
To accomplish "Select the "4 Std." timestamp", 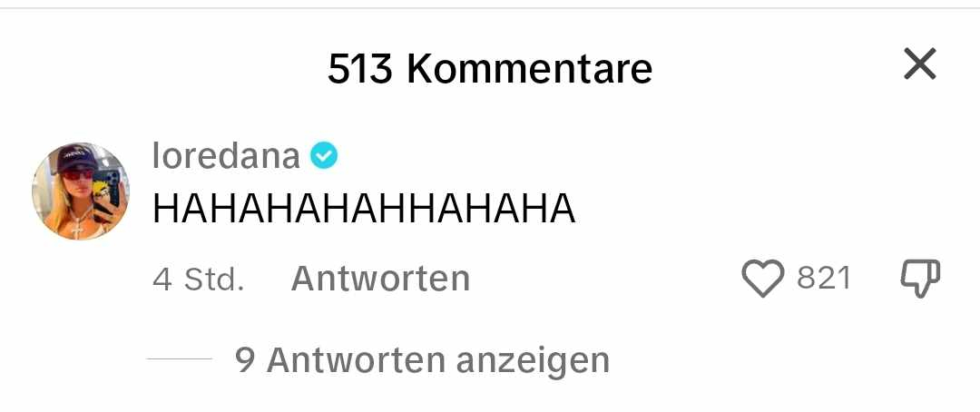I will pos(198,280).
